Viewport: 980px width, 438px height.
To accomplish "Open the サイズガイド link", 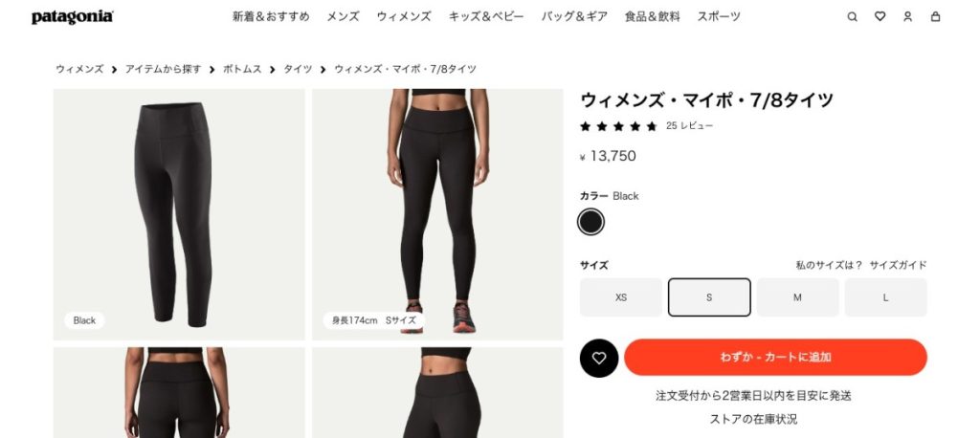I will pos(898,265).
